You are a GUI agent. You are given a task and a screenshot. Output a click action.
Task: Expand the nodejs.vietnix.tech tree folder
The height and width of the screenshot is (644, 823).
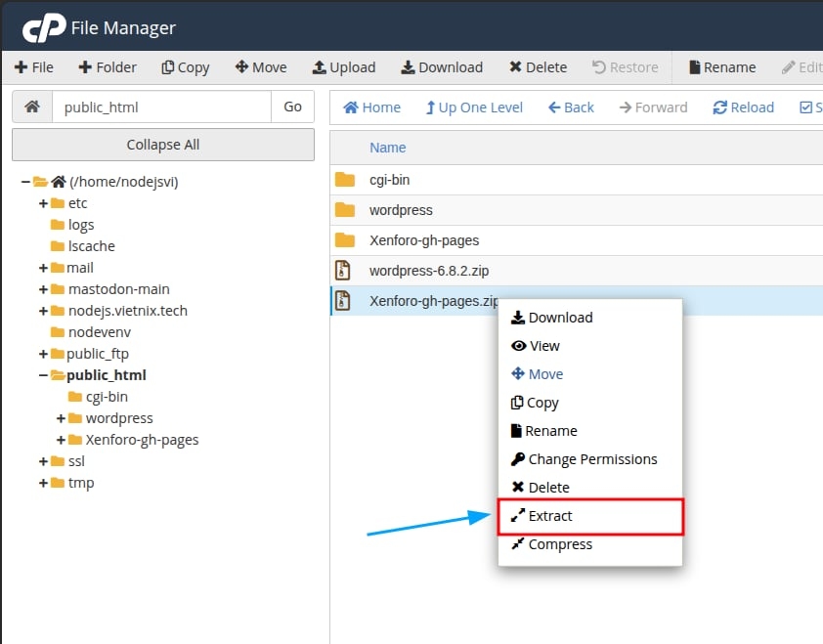click(x=44, y=311)
